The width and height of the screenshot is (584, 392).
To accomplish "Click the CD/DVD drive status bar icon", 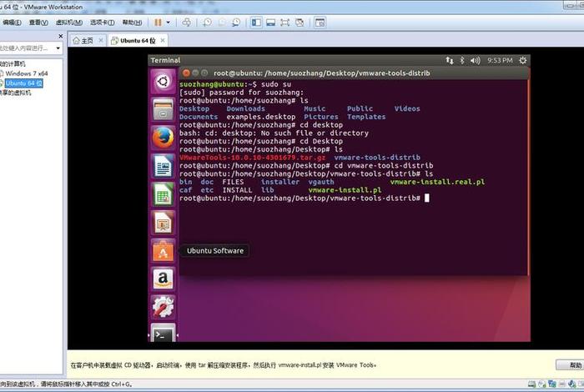I will click(x=542, y=384).
